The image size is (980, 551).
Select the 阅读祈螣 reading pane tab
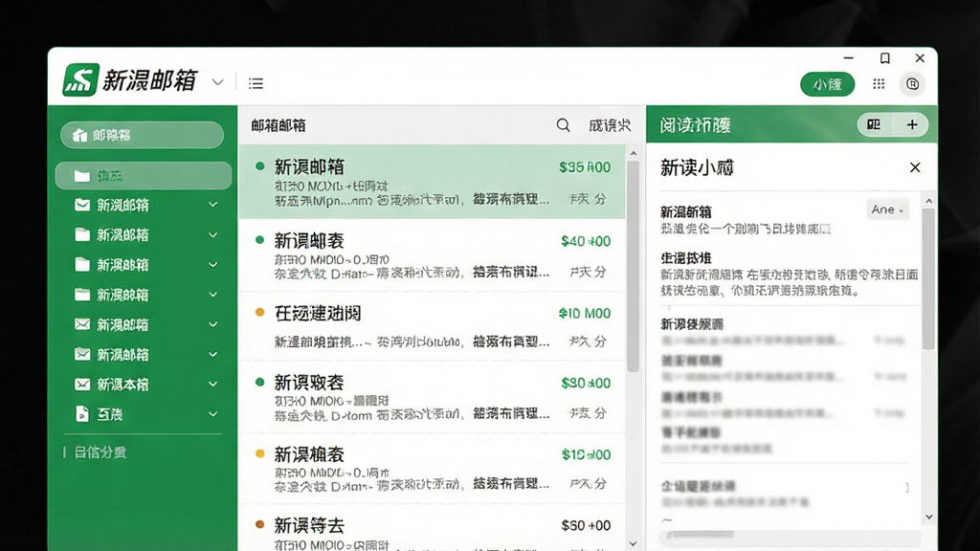pyautogui.click(x=695, y=125)
